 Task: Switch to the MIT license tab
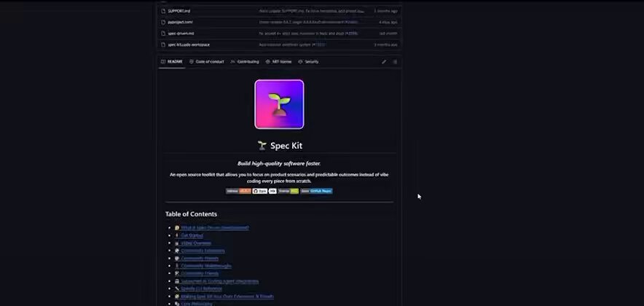click(x=278, y=62)
